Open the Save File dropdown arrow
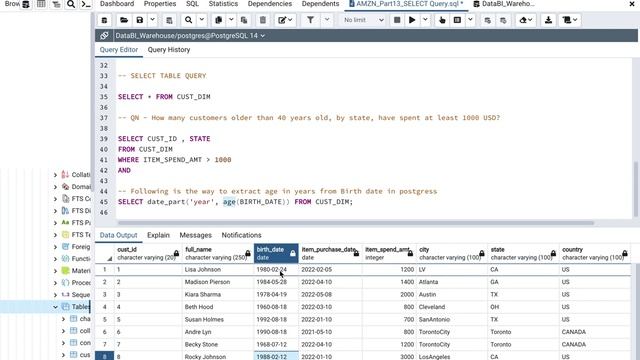The width and height of the screenshot is (640, 360). pyautogui.click(x=152, y=20)
